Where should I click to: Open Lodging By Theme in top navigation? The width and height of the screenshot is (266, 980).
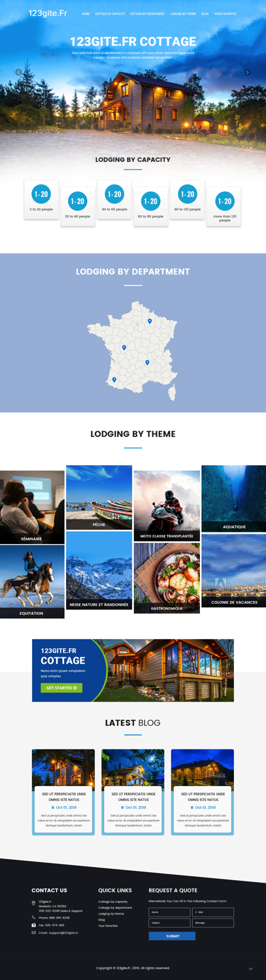(183, 14)
